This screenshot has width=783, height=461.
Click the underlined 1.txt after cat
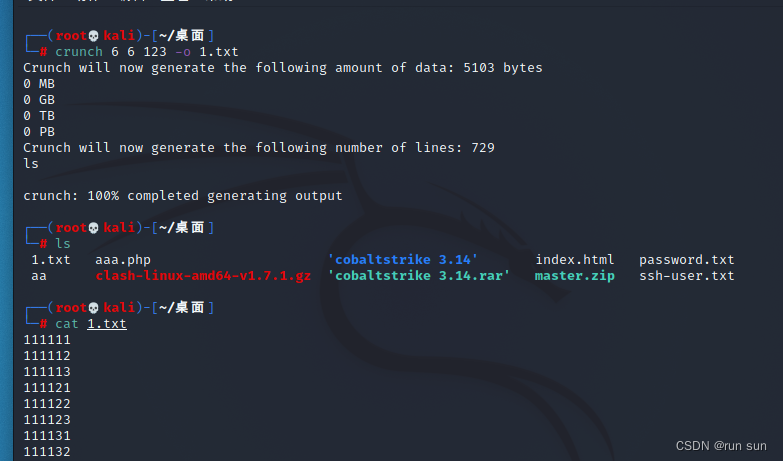pos(107,324)
